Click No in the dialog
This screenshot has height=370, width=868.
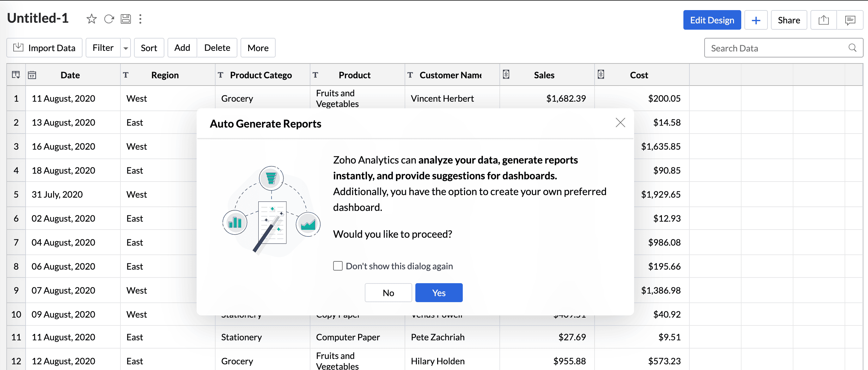(x=388, y=293)
